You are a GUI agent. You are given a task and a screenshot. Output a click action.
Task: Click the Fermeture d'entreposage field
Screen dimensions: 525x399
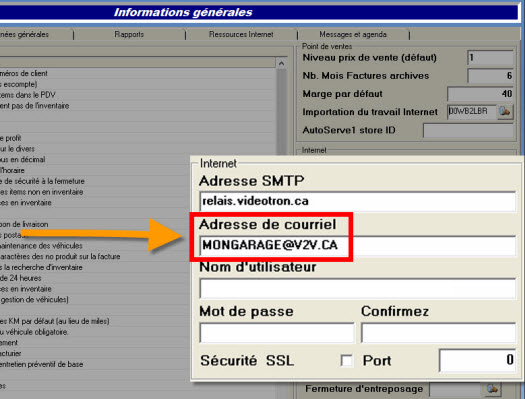456,390
